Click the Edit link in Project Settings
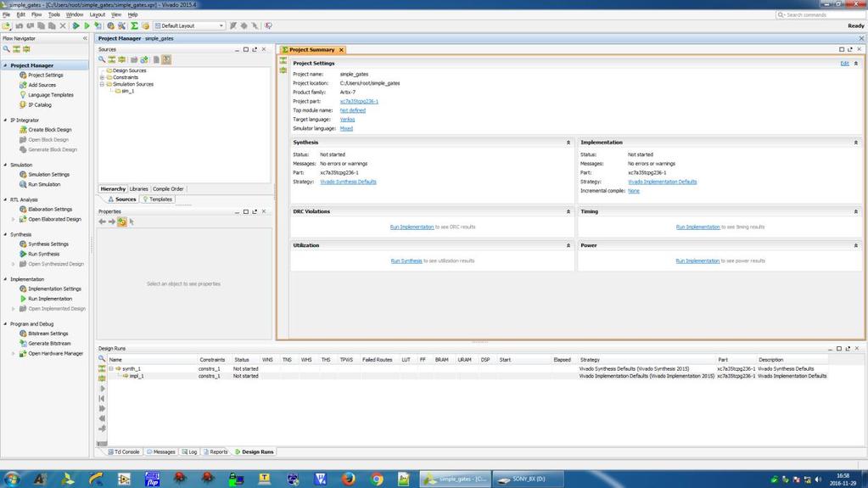The width and height of the screenshot is (868, 488). [844, 64]
